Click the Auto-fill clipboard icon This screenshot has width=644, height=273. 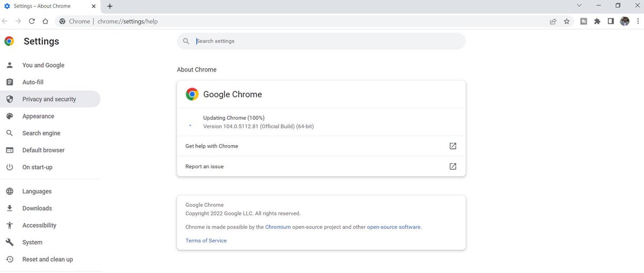9,82
